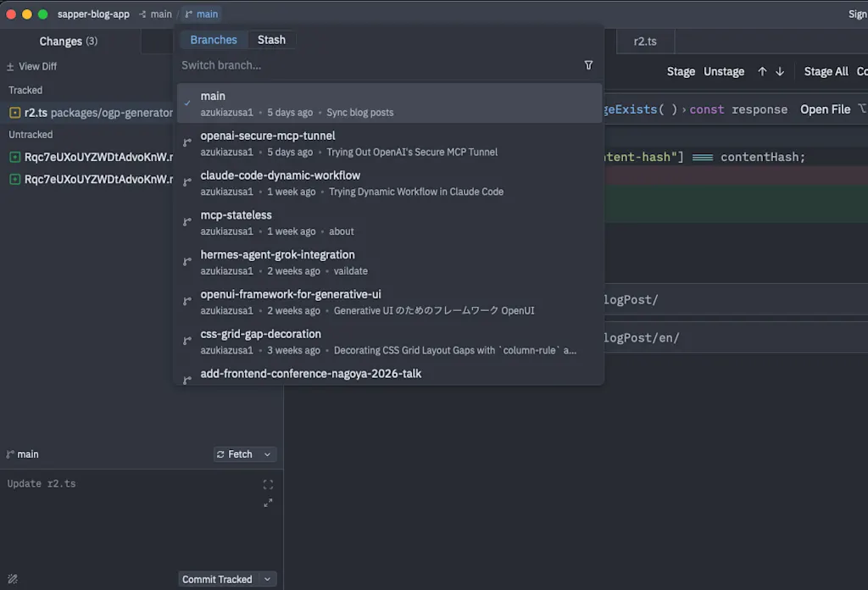Click the fullscreen brackets icon in commit box
The image size is (868, 590).
tap(268, 485)
